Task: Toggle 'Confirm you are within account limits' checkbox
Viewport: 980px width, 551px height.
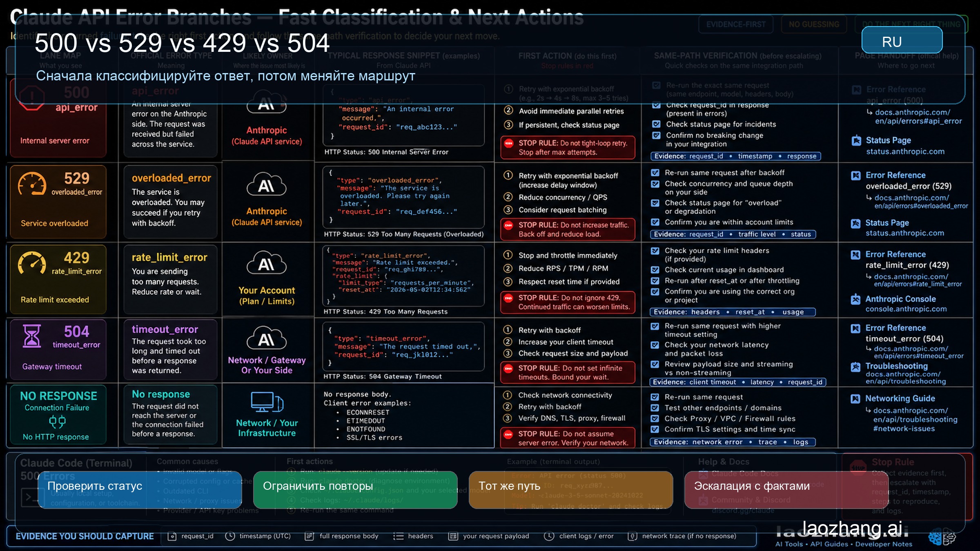Action: pyautogui.click(x=655, y=222)
